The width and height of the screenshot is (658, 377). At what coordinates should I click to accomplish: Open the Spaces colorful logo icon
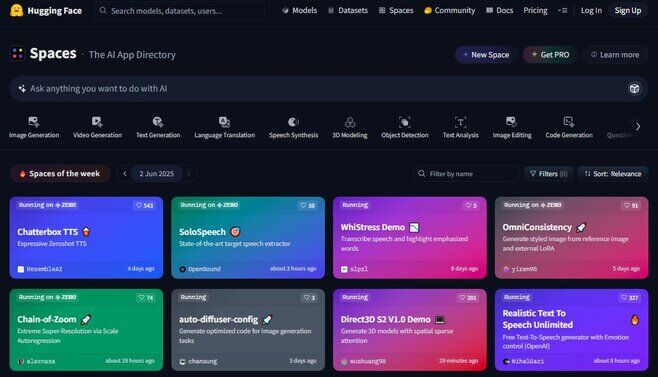18,53
